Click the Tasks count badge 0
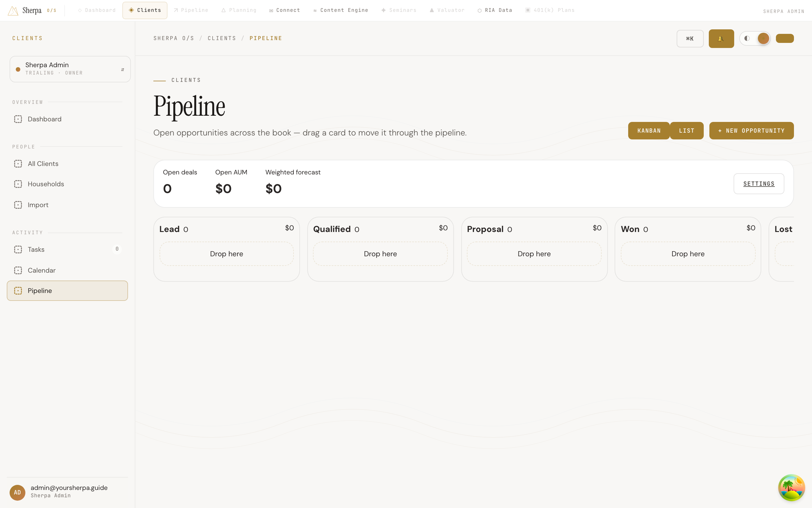 117,249
